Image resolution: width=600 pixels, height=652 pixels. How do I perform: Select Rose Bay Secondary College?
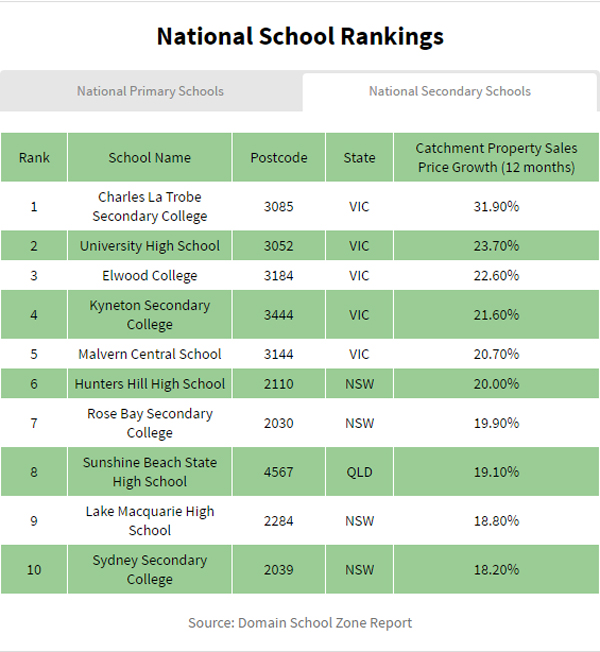(x=150, y=423)
